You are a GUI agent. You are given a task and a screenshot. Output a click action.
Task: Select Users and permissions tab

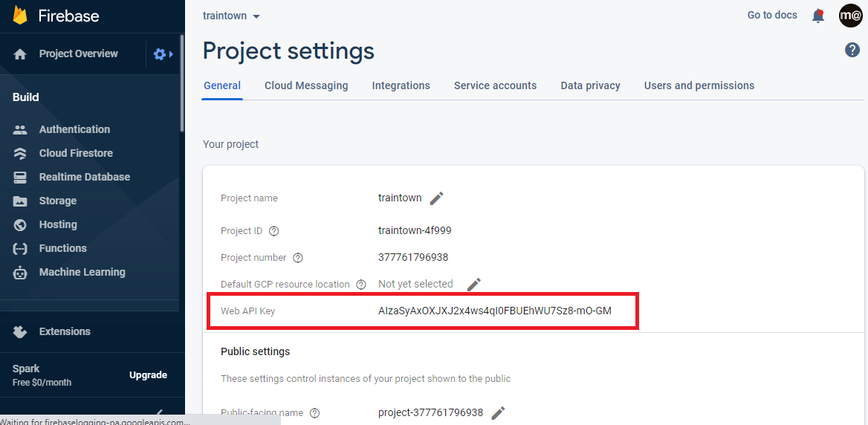pos(699,85)
